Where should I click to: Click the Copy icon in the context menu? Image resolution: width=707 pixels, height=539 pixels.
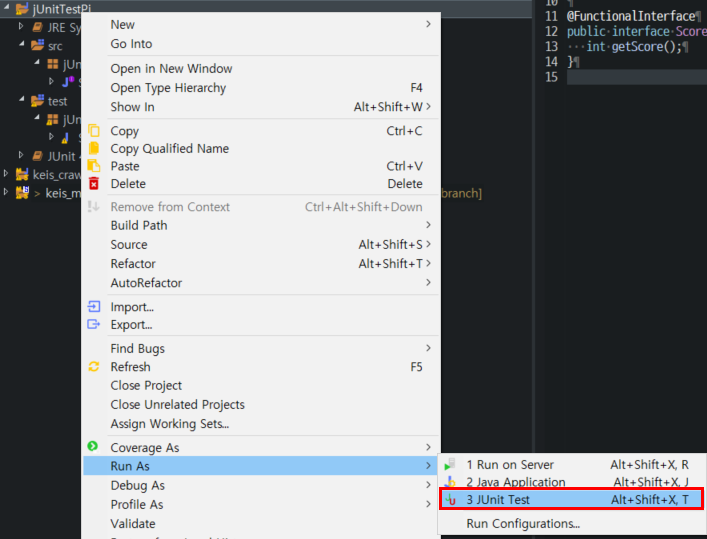click(x=94, y=131)
